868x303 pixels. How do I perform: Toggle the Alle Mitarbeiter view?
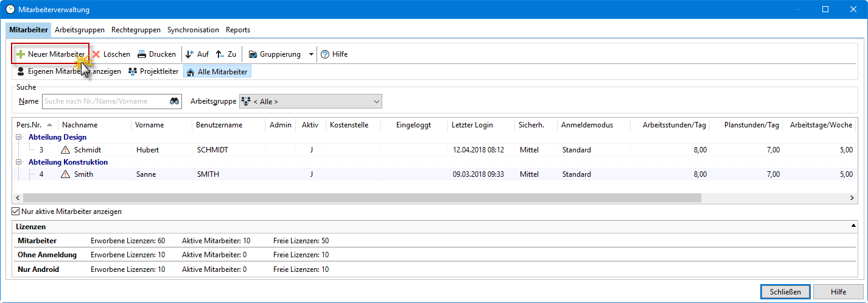[x=217, y=72]
